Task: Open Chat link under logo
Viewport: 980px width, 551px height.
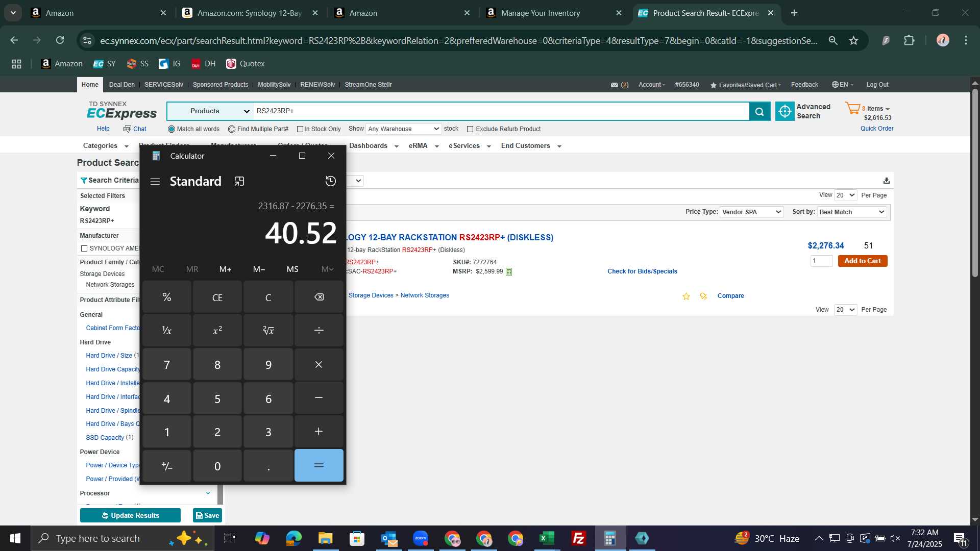Action: (135, 129)
